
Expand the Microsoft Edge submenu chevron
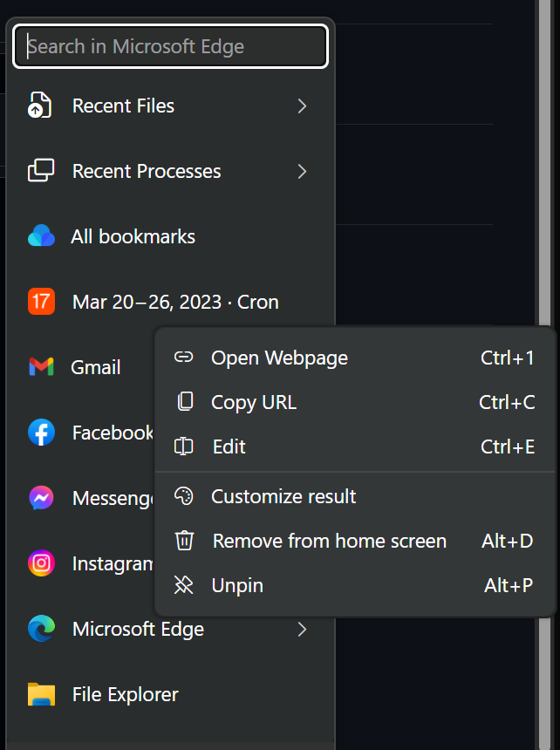302,629
